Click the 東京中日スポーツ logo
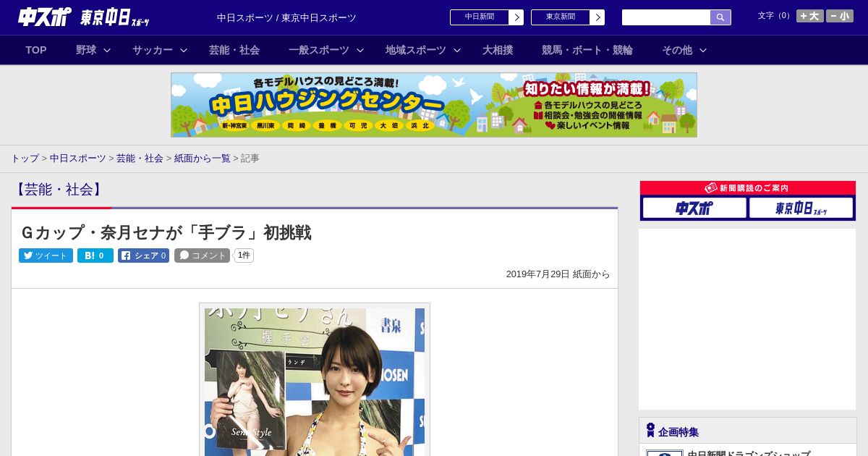Viewport: 868px width, 456px height. click(114, 17)
